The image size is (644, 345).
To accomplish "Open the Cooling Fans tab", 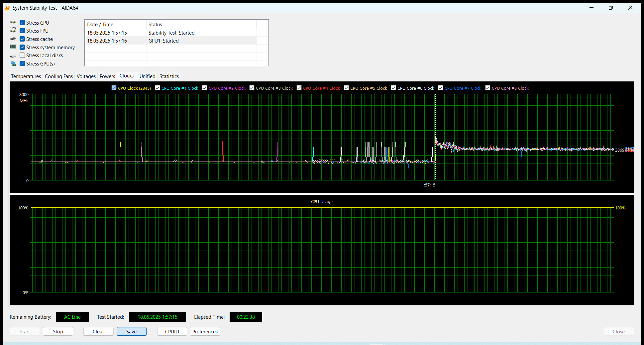I will pyautogui.click(x=58, y=76).
